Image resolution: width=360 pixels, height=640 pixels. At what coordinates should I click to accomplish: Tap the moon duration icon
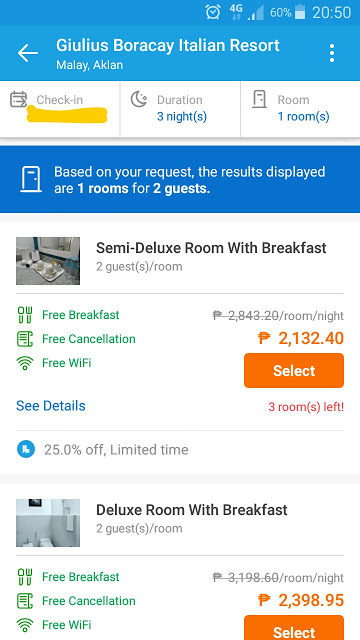point(139,99)
